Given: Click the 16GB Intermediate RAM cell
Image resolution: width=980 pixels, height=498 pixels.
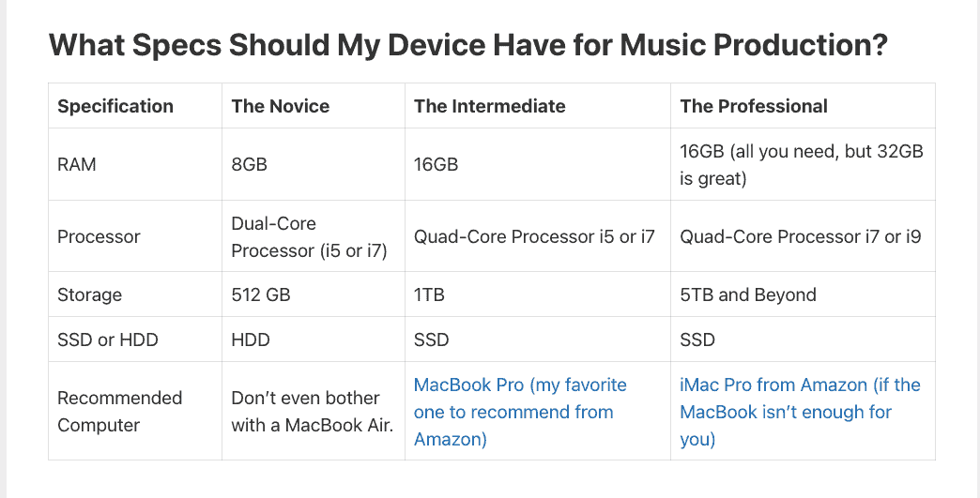Looking at the screenshot, I should point(436,164).
